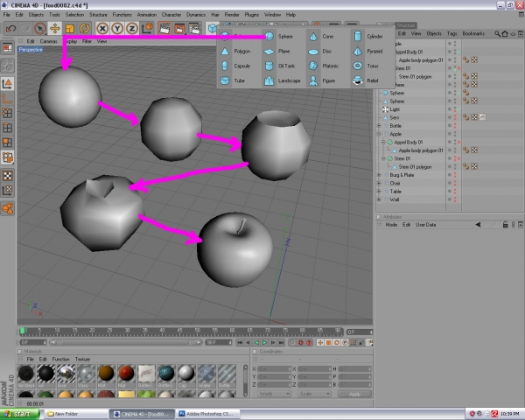Click the Apply button in Coordinates
525x420 pixels.
coord(354,394)
